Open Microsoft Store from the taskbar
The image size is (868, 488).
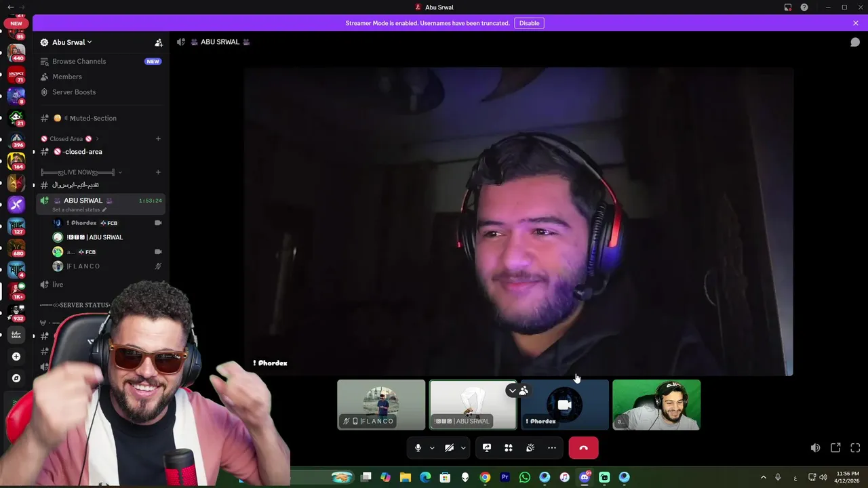(x=446, y=477)
